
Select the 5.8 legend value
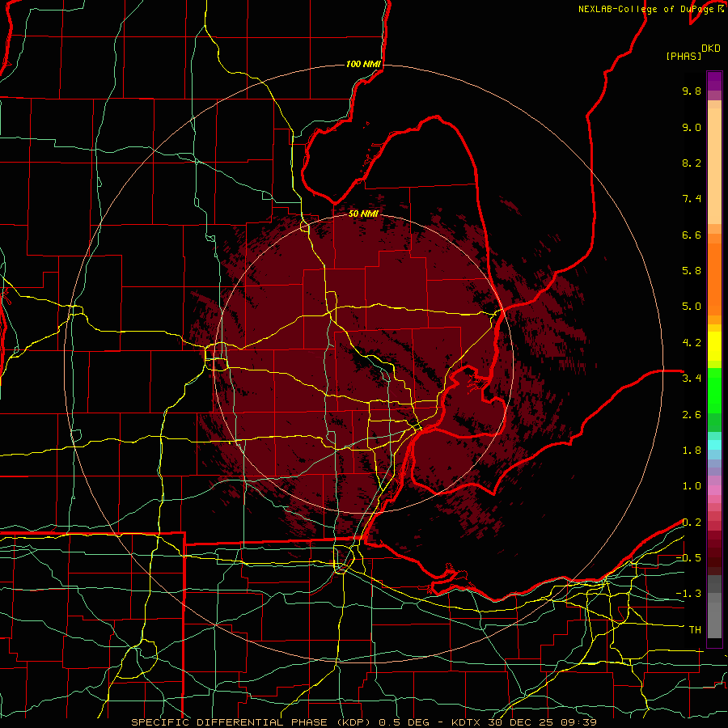[x=692, y=271]
